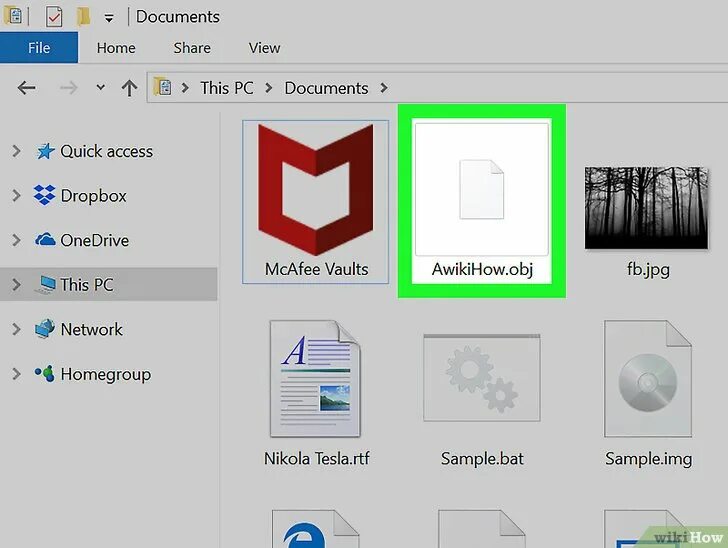Switch to the Home tab
The image size is (728, 548).
tap(116, 48)
